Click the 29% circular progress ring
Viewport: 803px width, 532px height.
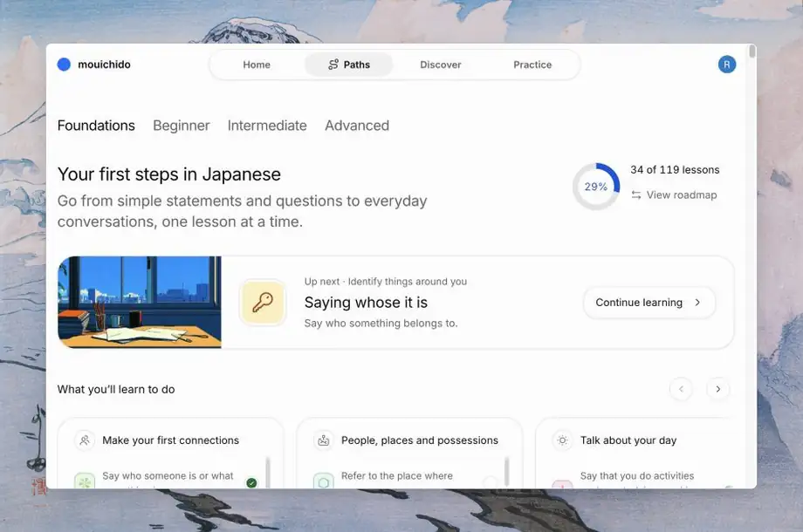point(596,187)
